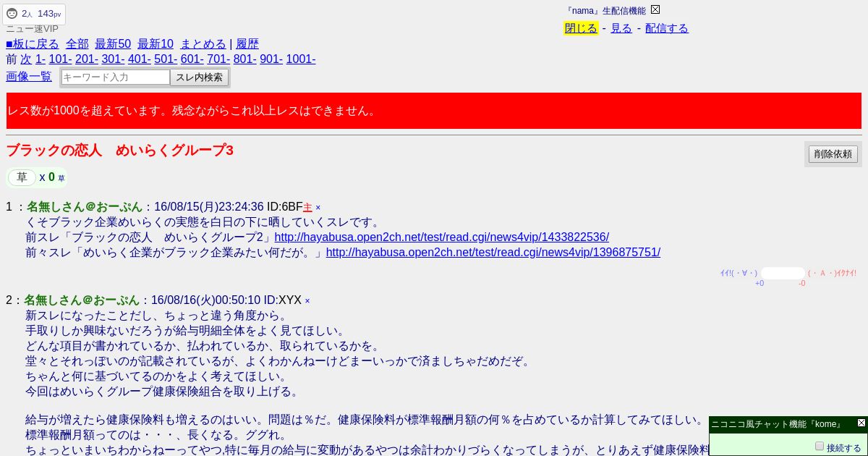Open the older thread link ending 1396875751
This screenshot has width=868, height=456.
(493, 253)
